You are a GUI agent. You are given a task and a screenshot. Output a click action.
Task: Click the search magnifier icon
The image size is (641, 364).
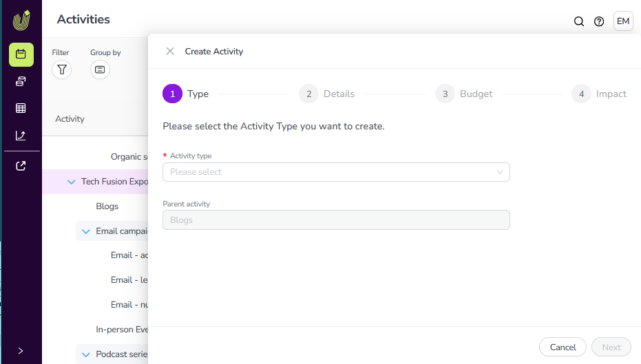(x=579, y=21)
